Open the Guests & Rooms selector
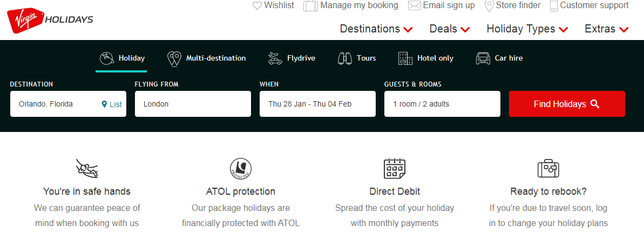 442,104
